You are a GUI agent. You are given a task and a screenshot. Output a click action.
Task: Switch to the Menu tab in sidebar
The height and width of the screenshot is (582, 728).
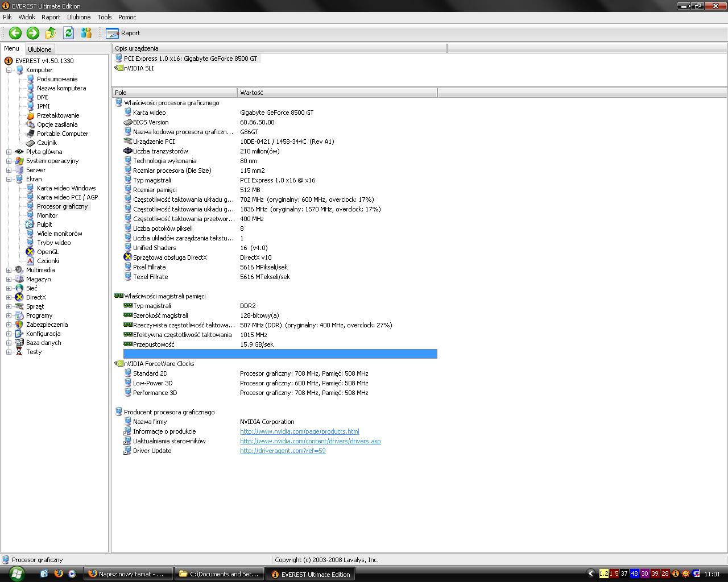point(12,49)
